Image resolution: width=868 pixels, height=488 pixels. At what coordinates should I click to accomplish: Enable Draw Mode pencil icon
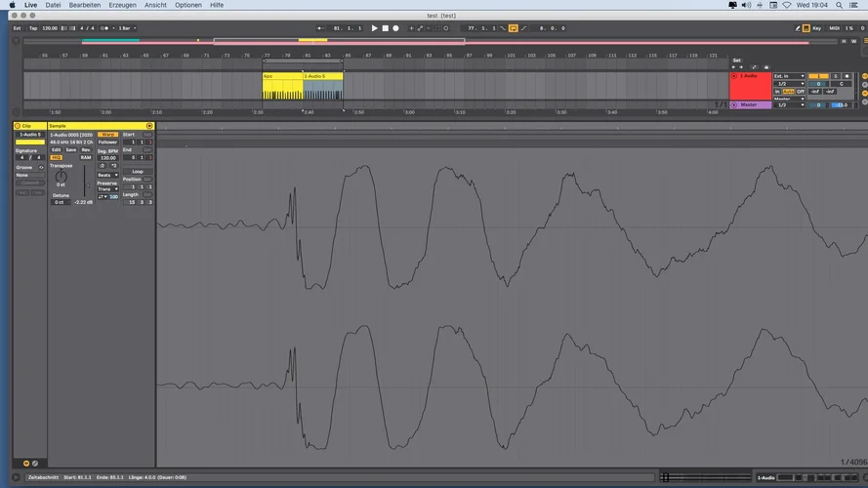click(798, 28)
